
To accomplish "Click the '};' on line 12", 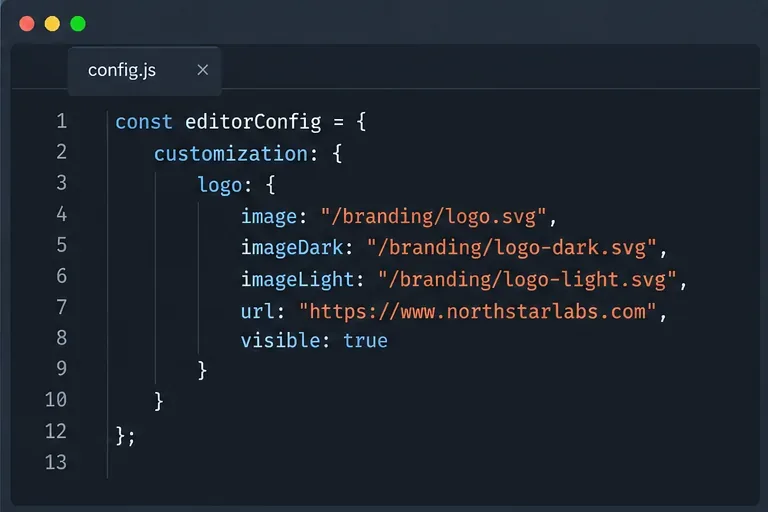I will [125, 436].
